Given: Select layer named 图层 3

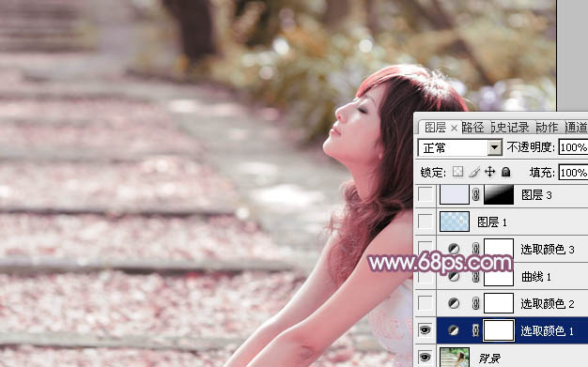Looking at the screenshot, I should point(536,195).
